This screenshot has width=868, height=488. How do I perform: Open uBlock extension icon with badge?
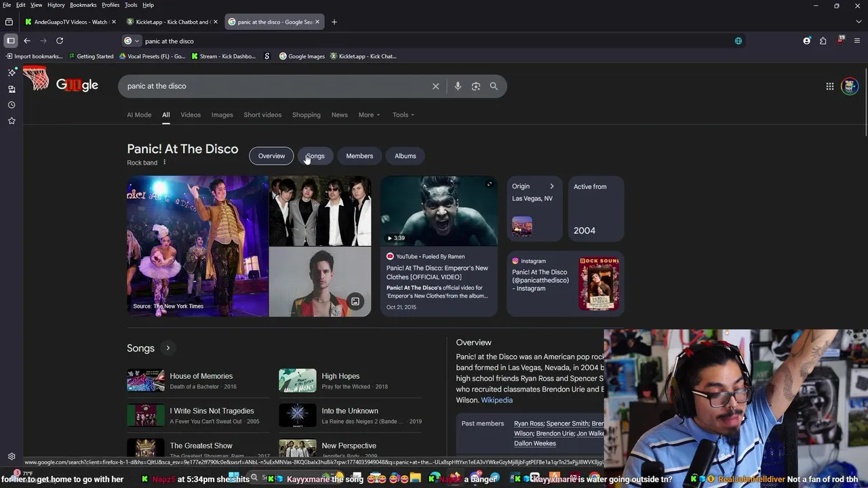(x=840, y=40)
